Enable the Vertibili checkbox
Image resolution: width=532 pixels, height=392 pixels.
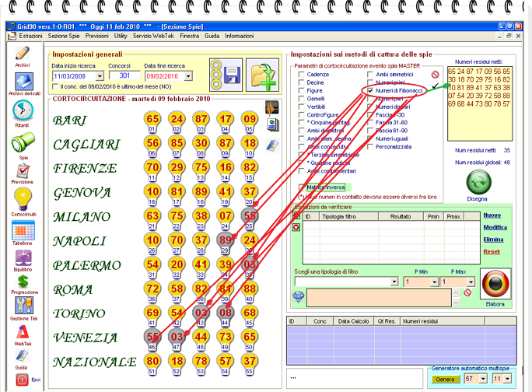coord(301,107)
